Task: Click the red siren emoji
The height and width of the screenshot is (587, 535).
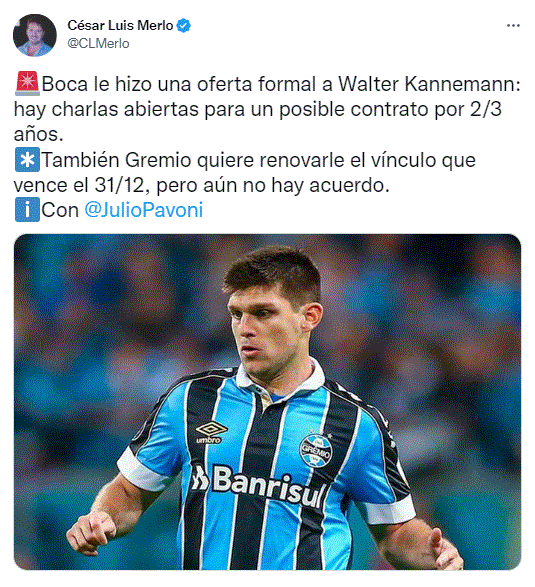Action: [x=27, y=83]
